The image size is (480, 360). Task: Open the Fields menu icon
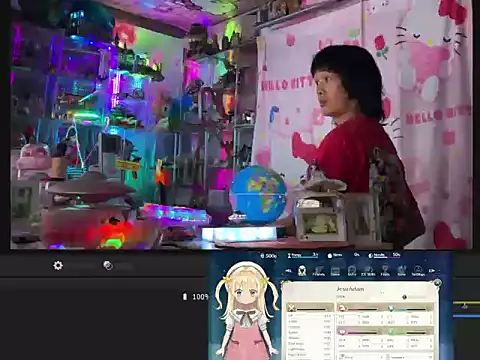pos(385,271)
